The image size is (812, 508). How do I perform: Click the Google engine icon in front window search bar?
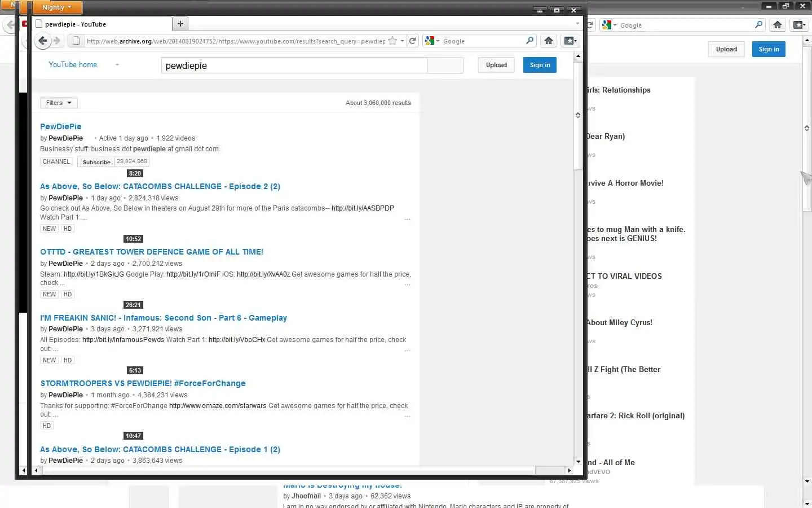tap(430, 41)
